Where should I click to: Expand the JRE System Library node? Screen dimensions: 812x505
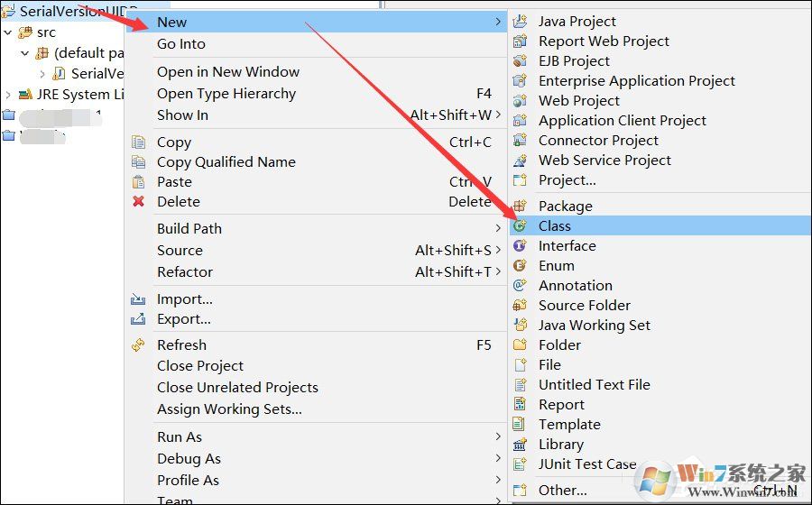[8, 95]
